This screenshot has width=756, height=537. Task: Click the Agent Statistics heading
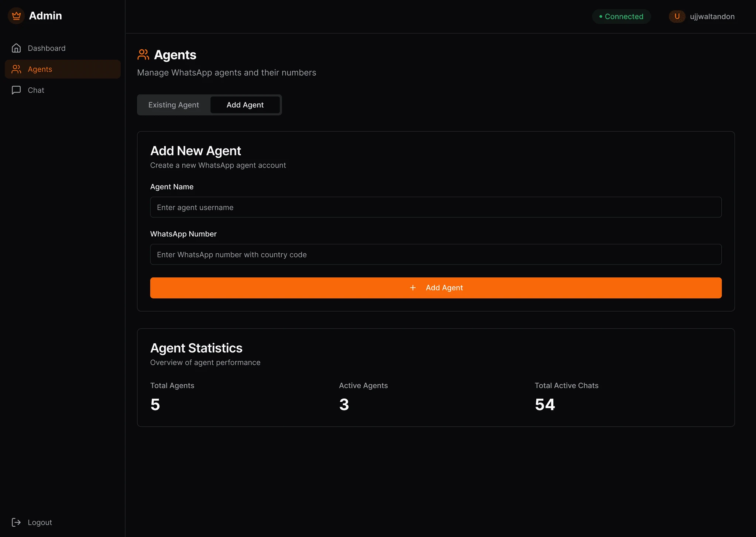(x=196, y=348)
